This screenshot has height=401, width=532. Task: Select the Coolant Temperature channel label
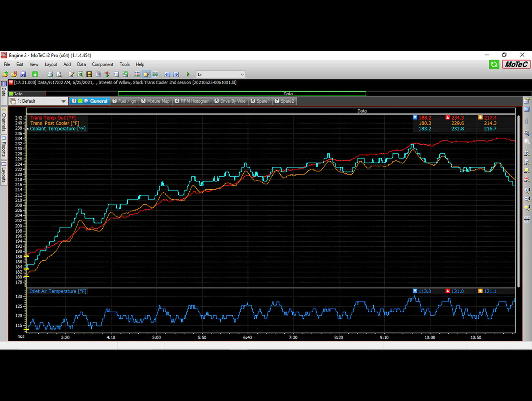pyautogui.click(x=57, y=129)
